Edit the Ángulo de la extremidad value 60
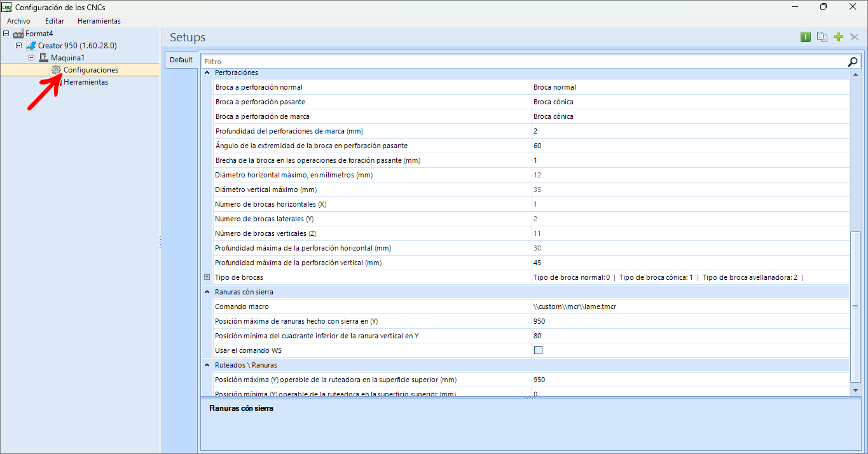This screenshot has height=454, width=868. tap(690, 146)
